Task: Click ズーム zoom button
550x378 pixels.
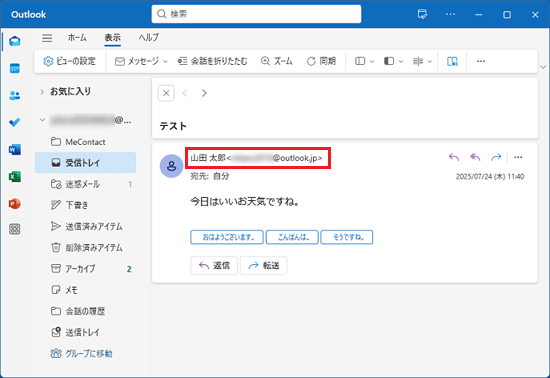Action: pos(276,61)
